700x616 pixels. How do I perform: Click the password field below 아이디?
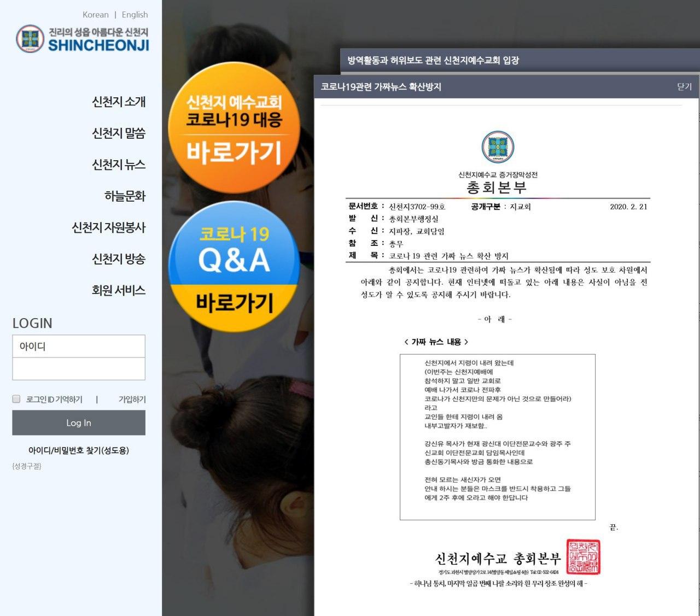point(79,369)
